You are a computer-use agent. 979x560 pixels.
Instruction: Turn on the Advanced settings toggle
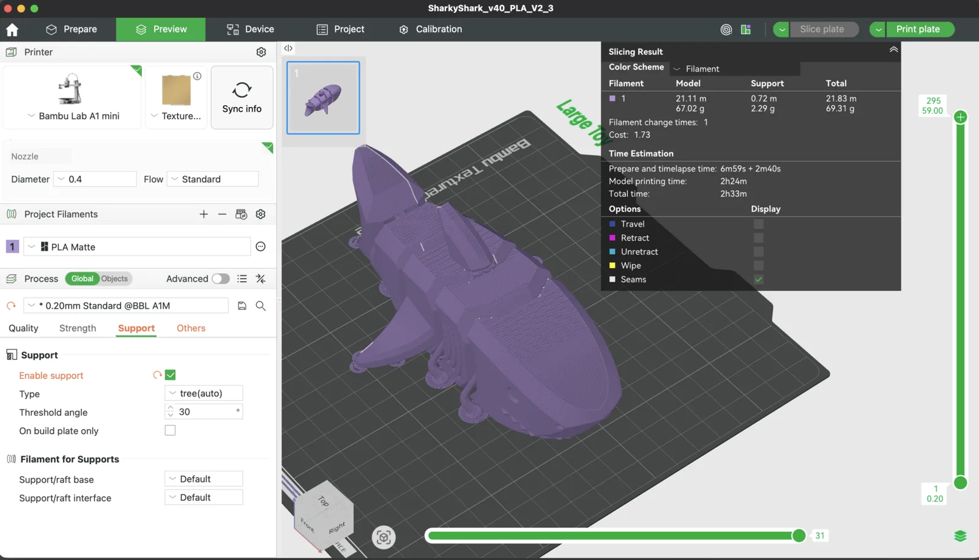pyautogui.click(x=220, y=278)
